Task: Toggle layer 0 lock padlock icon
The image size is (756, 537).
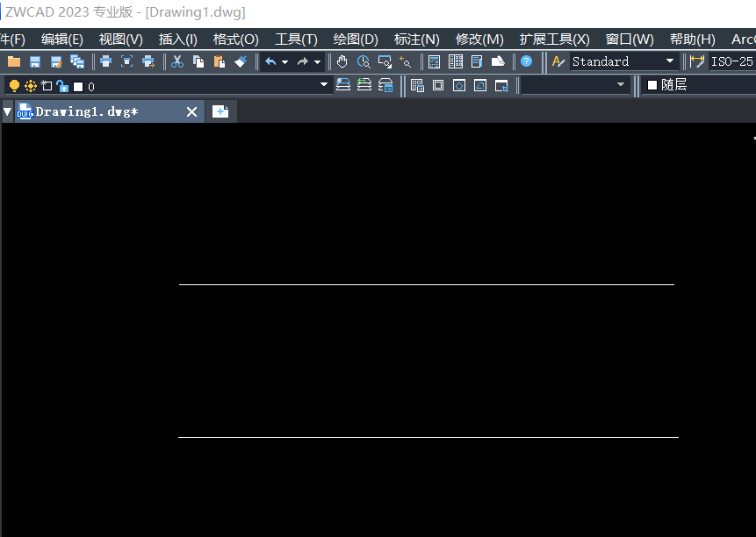Action: [x=62, y=86]
